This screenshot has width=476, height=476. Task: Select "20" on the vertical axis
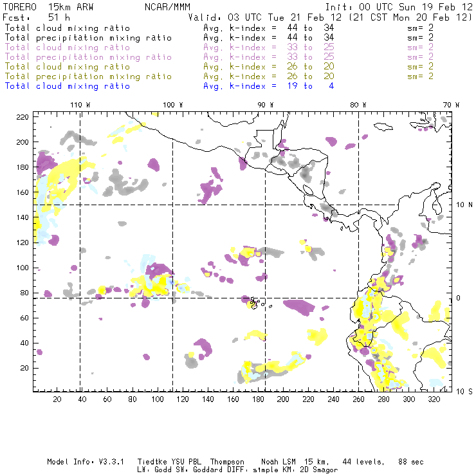pyautogui.click(x=25, y=368)
